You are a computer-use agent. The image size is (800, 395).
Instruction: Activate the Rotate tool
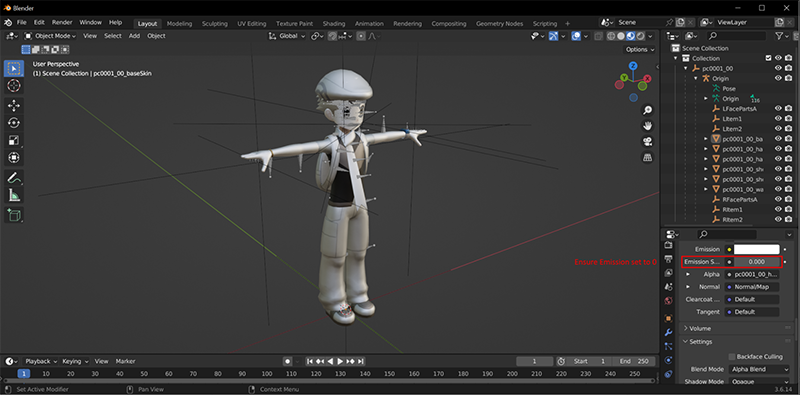click(14, 123)
